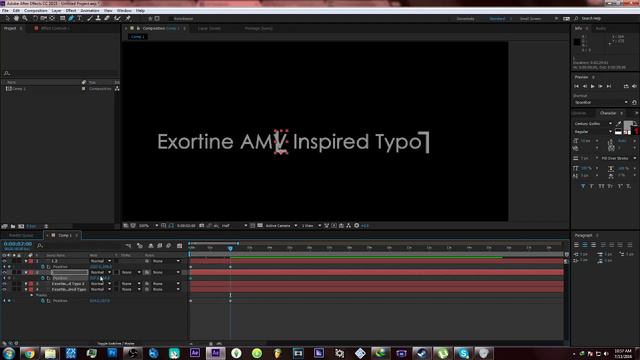Select the Horizontal Type tool

coord(80,18)
